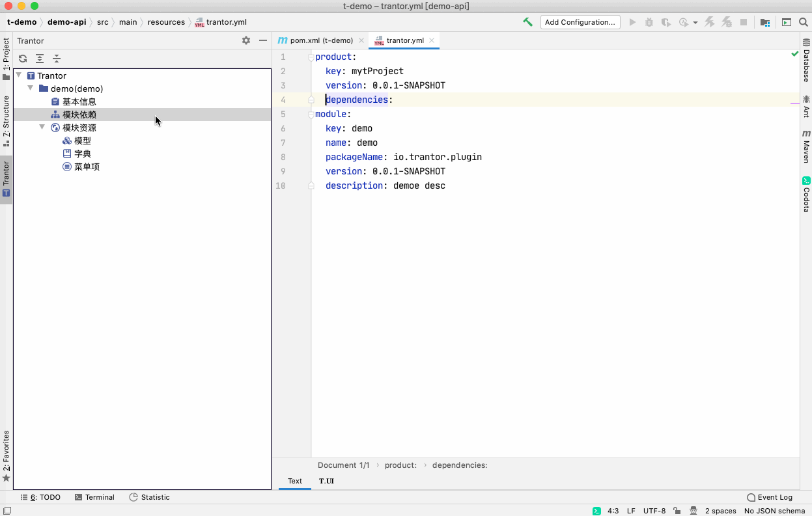Select 模块依赖 in the tree
The width and height of the screenshot is (812, 516).
79,115
